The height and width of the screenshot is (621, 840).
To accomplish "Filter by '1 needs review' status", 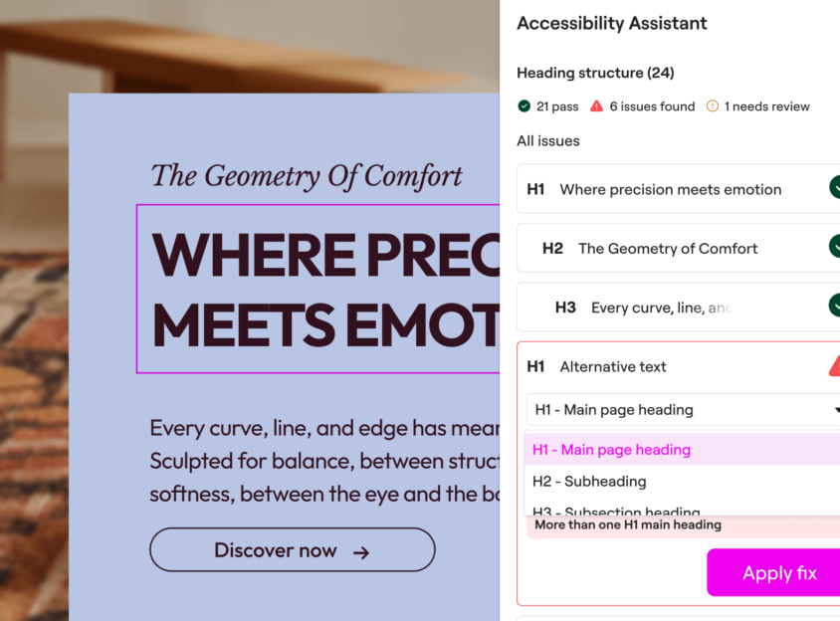I will click(766, 106).
